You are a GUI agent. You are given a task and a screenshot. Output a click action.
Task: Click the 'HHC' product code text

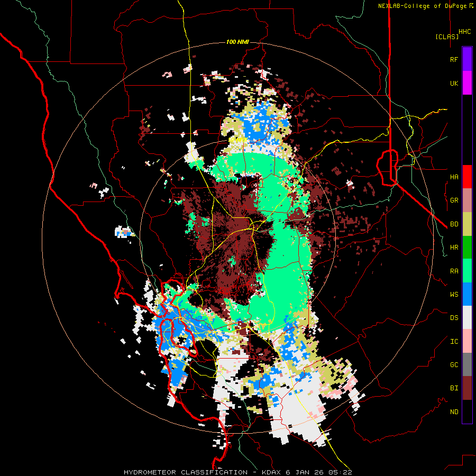coord(464,32)
